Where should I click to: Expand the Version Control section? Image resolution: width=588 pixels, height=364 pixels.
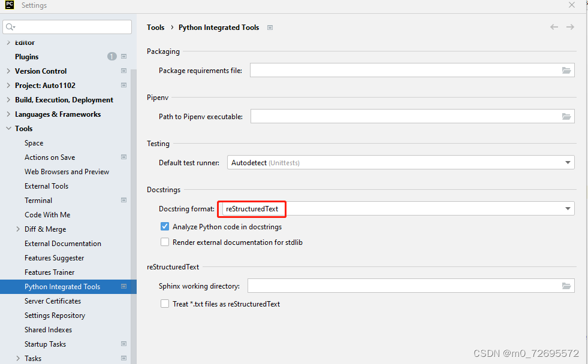[8, 71]
